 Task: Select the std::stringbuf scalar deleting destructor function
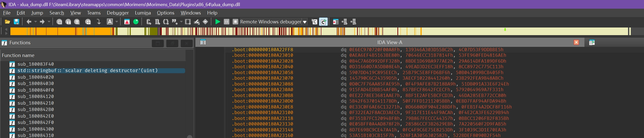pyautogui.click(x=87, y=71)
